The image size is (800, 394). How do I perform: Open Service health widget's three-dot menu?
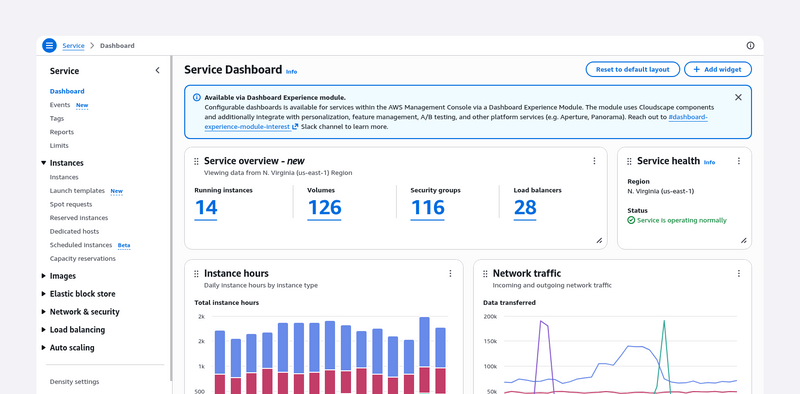[x=738, y=161]
